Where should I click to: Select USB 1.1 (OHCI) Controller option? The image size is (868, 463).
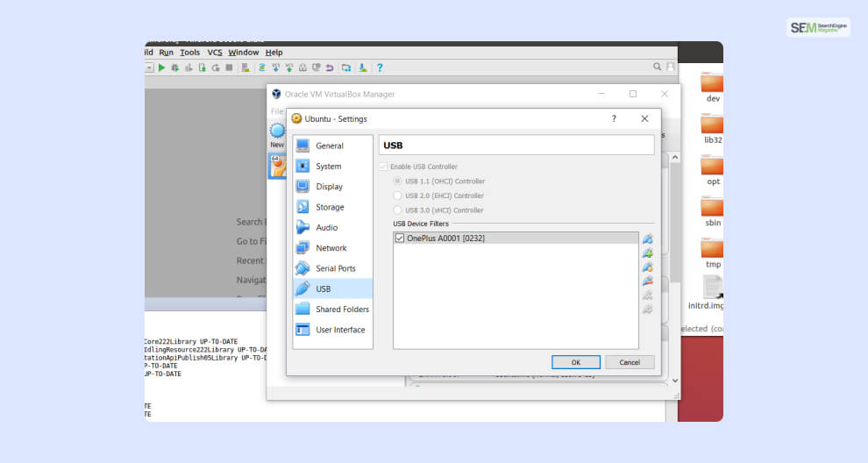pyautogui.click(x=397, y=182)
